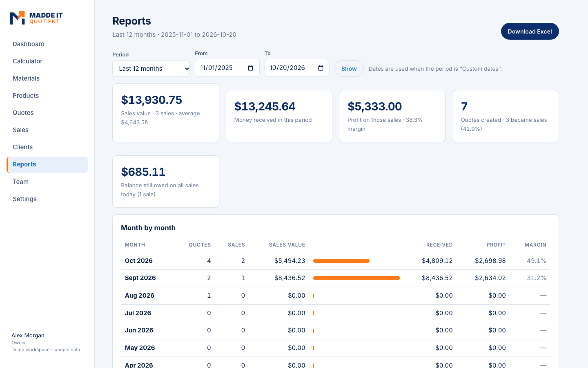Click the Madde It Quotient logo

pos(36,18)
